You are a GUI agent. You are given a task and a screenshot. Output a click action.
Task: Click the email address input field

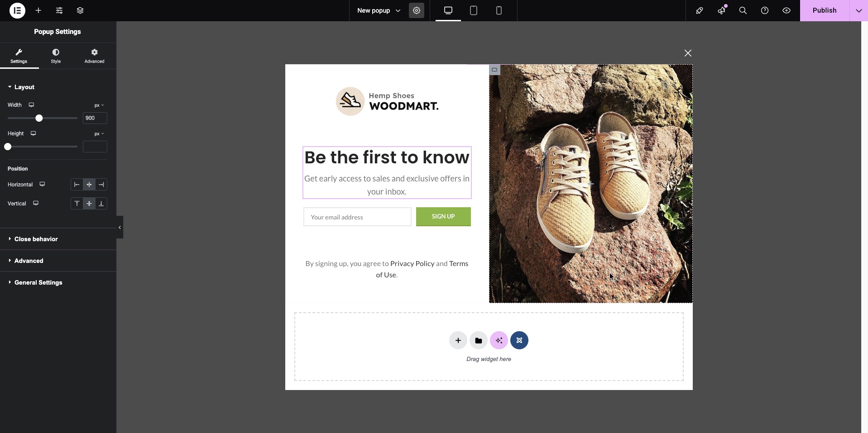[x=357, y=217]
